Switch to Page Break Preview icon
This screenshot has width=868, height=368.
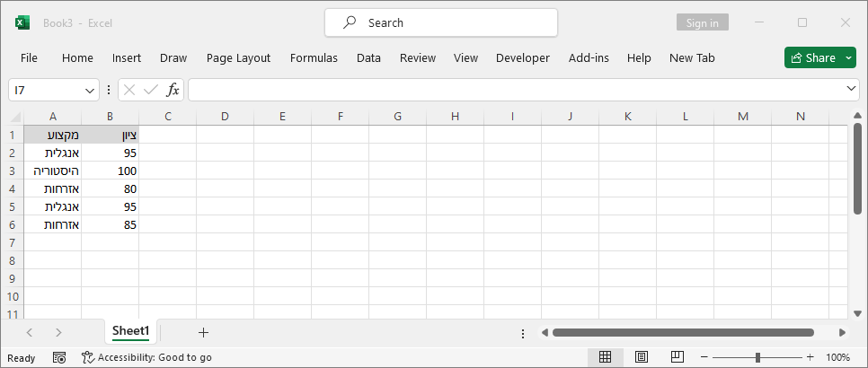pos(678,357)
